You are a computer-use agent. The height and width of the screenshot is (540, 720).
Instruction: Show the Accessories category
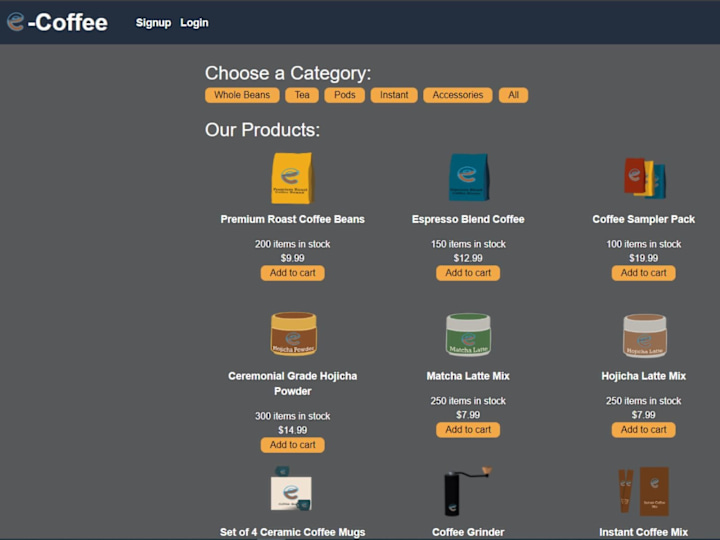458,95
